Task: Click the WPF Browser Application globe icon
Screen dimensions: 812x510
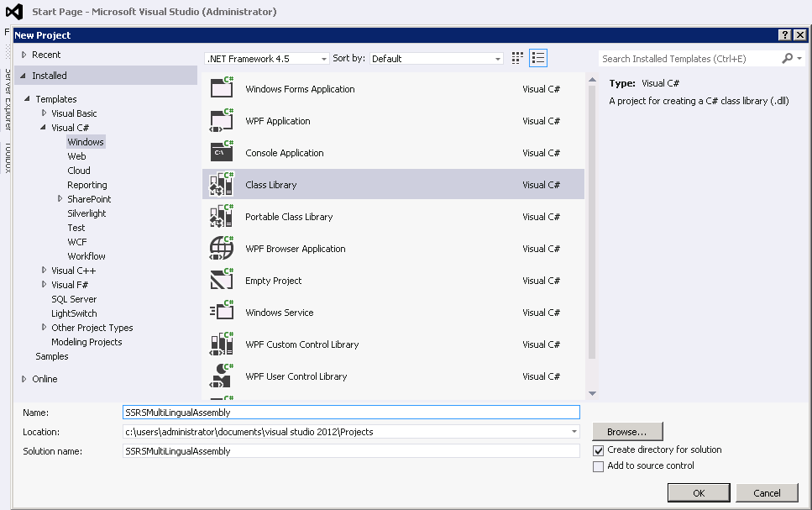Action: (x=222, y=248)
